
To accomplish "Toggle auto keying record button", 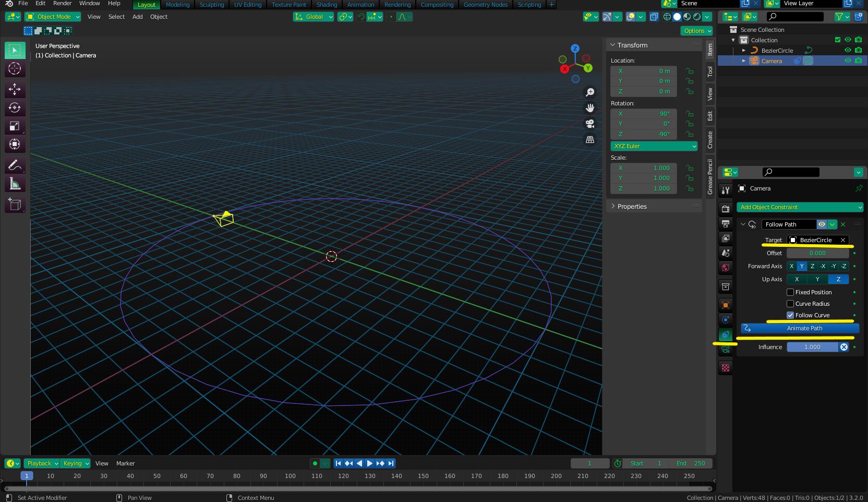I will pyautogui.click(x=315, y=463).
